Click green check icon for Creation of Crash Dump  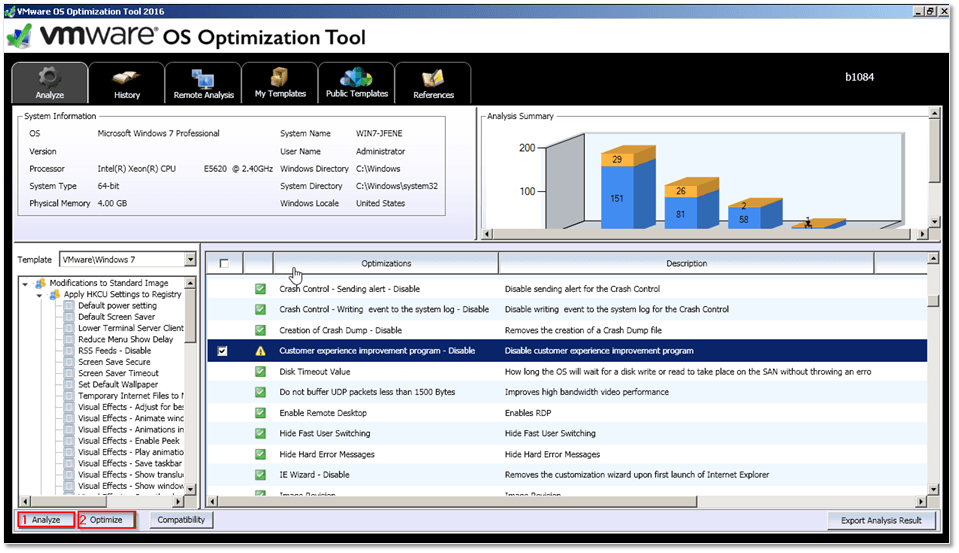point(260,330)
